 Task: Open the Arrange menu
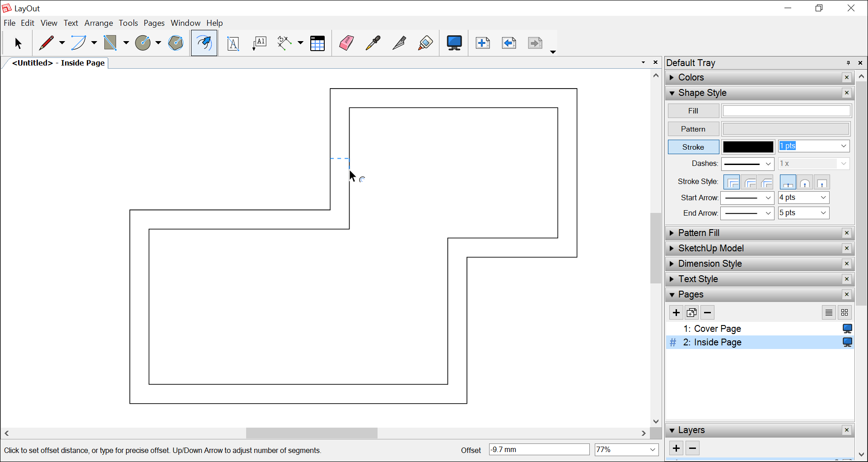pyautogui.click(x=98, y=23)
